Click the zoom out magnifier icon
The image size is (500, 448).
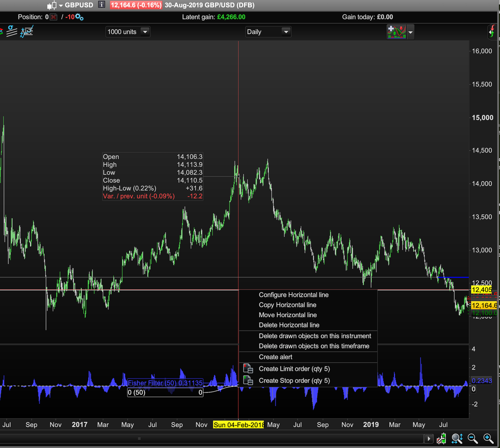472,439
